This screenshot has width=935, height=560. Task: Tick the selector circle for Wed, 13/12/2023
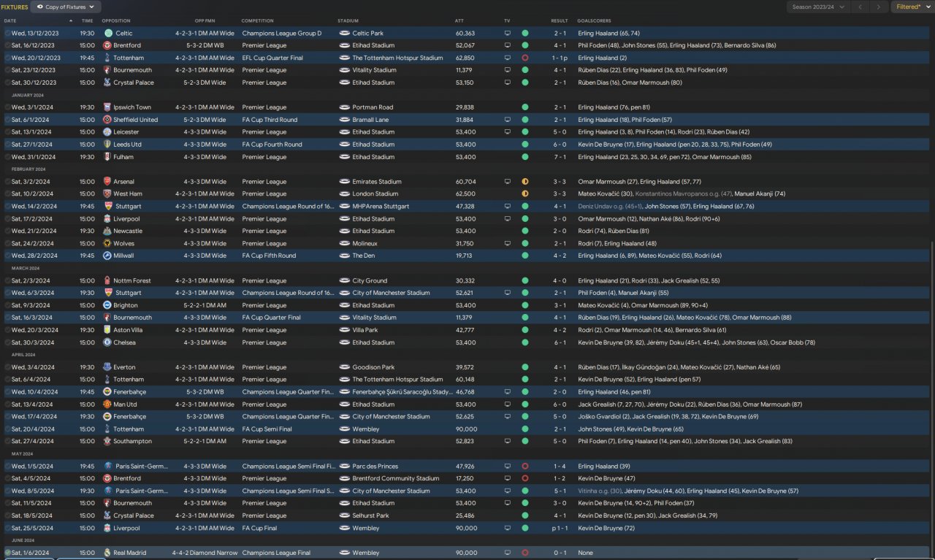click(7, 34)
